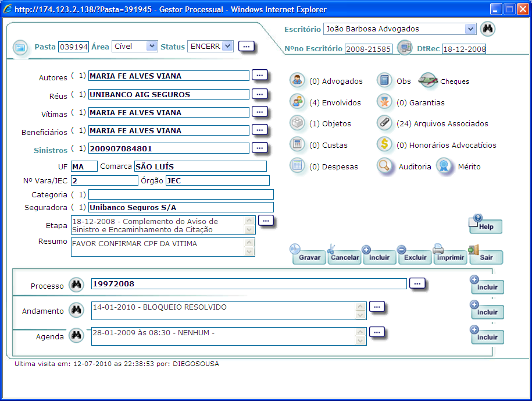
Task: Expand the Escritório dropdown
Action: tap(470, 29)
